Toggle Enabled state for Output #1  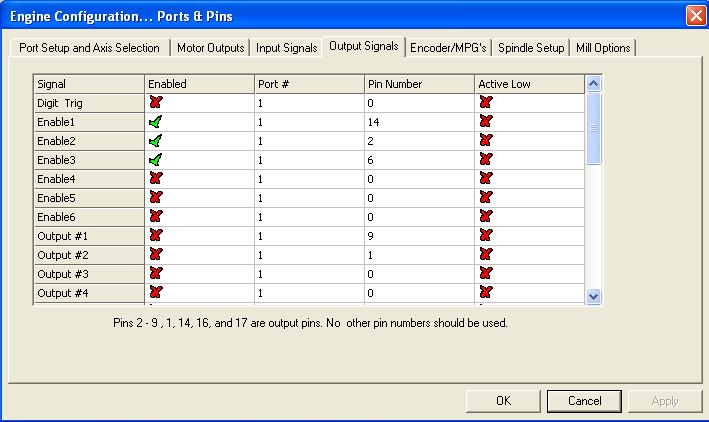pyautogui.click(x=155, y=236)
